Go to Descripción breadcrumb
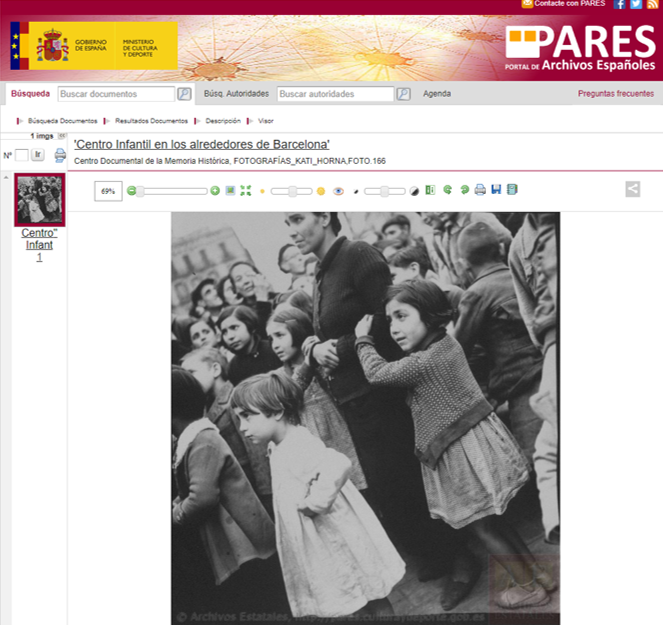 tap(223, 121)
